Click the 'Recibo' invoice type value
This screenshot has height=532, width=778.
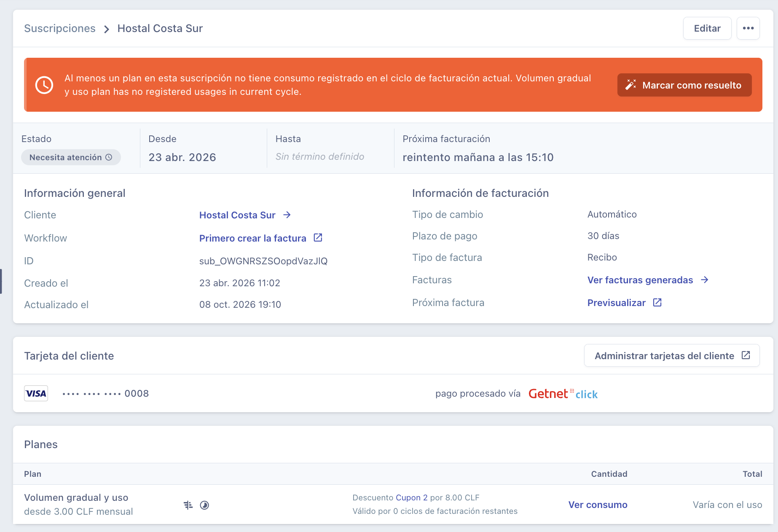[x=602, y=257]
